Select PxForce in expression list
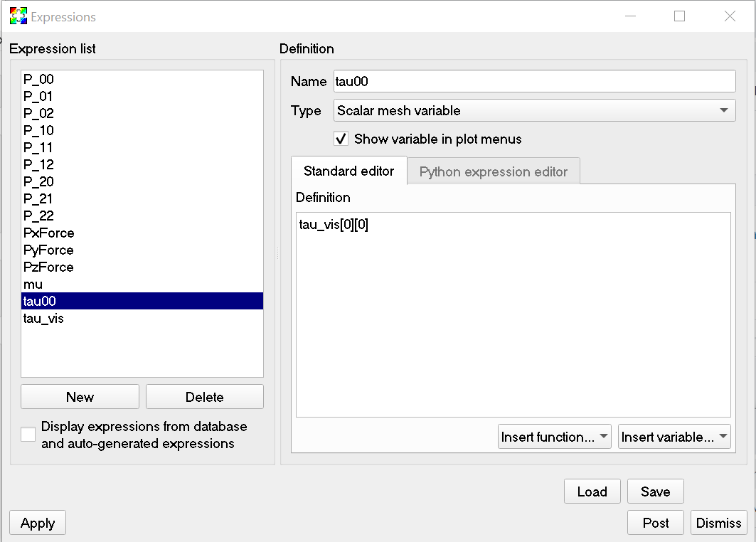Screen dimensions: 756x542 click(x=142, y=233)
